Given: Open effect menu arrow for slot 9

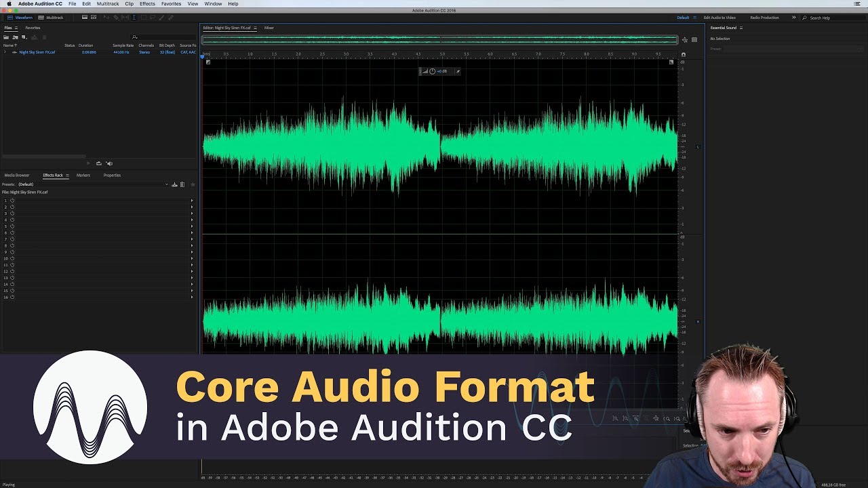Looking at the screenshot, I should pos(192,252).
